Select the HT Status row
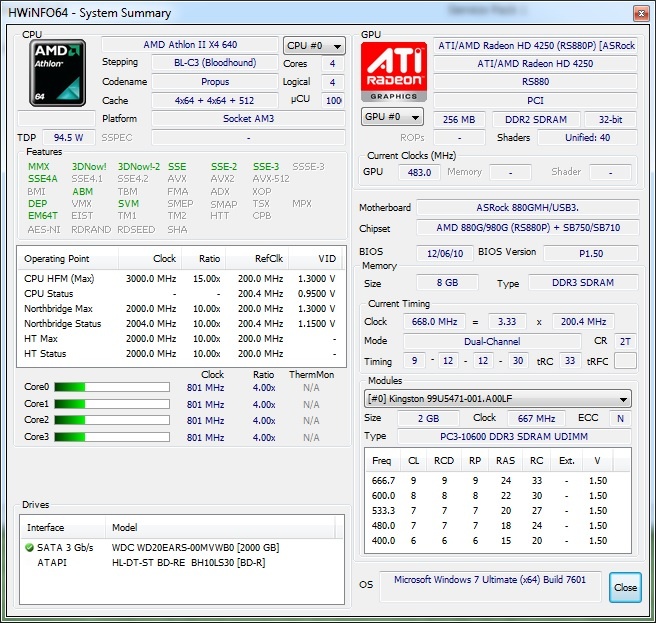The width and height of the screenshot is (656, 623). (x=180, y=354)
